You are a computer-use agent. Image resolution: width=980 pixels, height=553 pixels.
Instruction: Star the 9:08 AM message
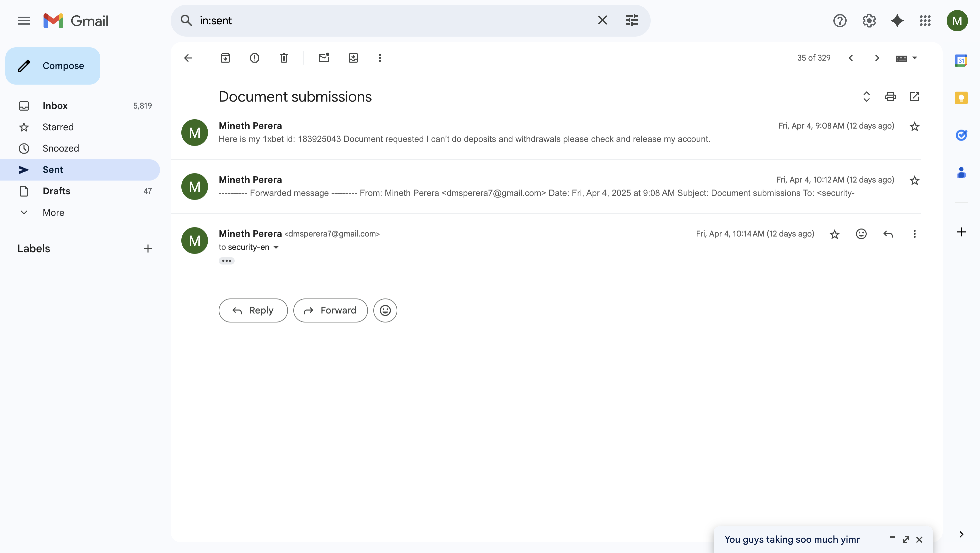pyautogui.click(x=915, y=126)
